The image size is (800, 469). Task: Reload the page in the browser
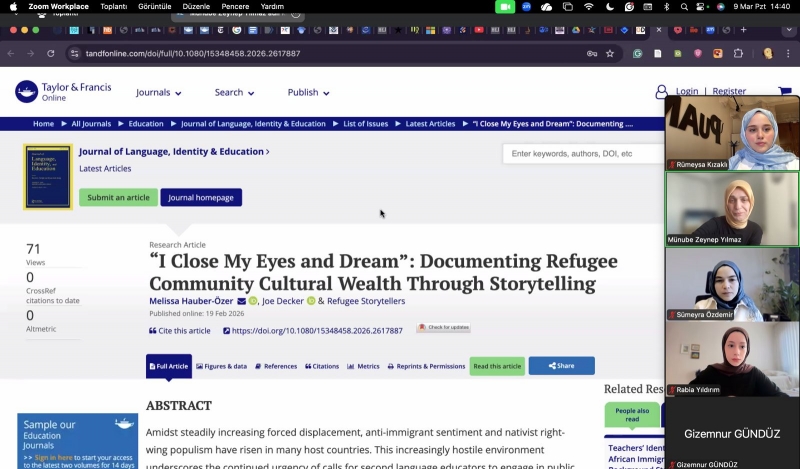pos(49,54)
